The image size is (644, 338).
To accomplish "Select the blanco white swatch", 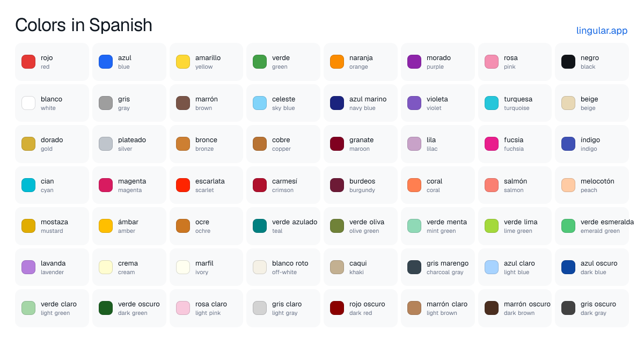I will click(28, 103).
